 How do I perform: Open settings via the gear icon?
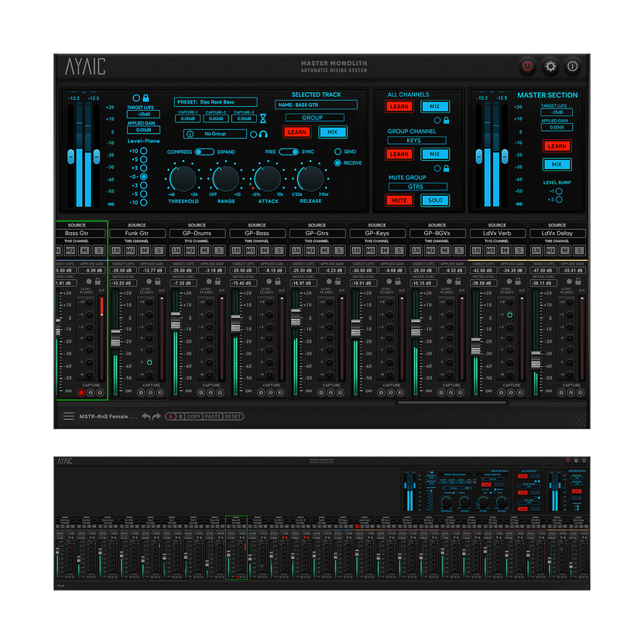click(x=550, y=67)
